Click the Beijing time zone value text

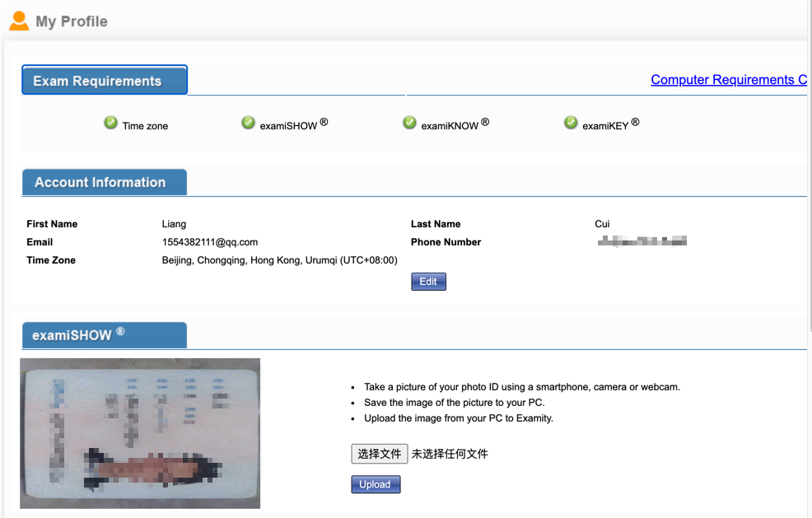pos(280,260)
